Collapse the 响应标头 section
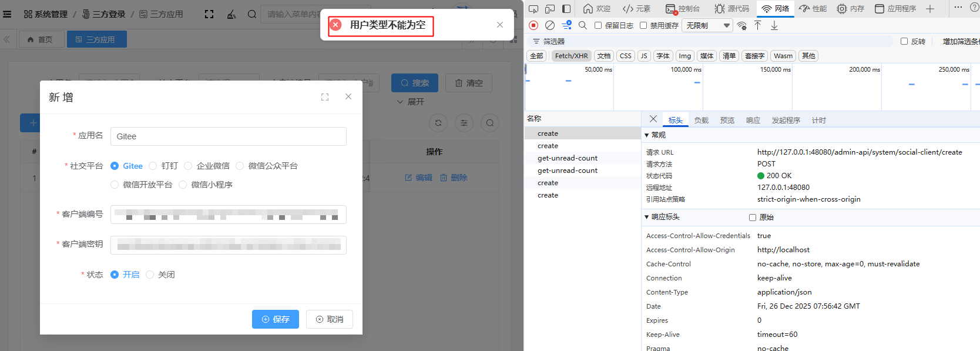The height and width of the screenshot is (351, 980). point(647,217)
